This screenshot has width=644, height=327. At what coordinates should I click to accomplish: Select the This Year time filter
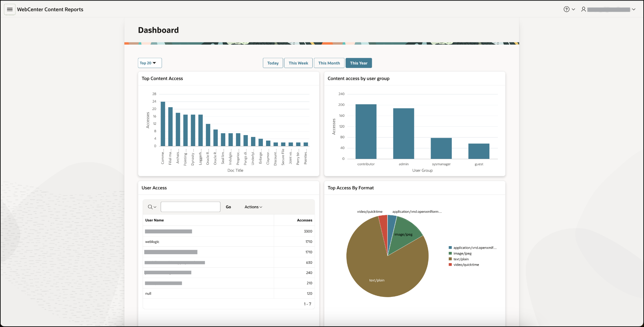click(359, 63)
